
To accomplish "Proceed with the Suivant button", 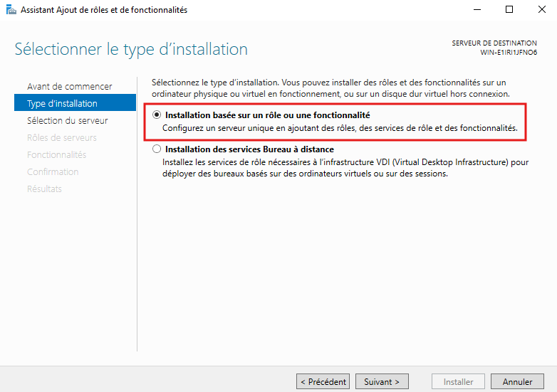I will click(x=382, y=381).
